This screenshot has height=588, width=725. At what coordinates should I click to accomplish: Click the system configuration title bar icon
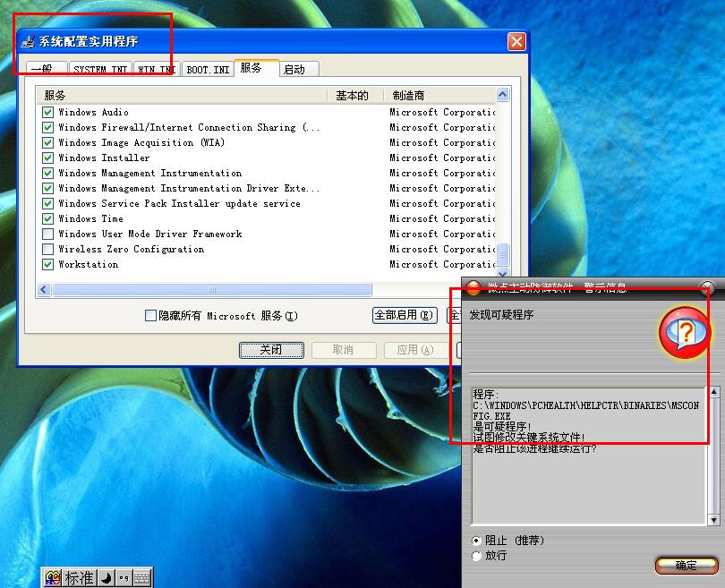(x=28, y=41)
